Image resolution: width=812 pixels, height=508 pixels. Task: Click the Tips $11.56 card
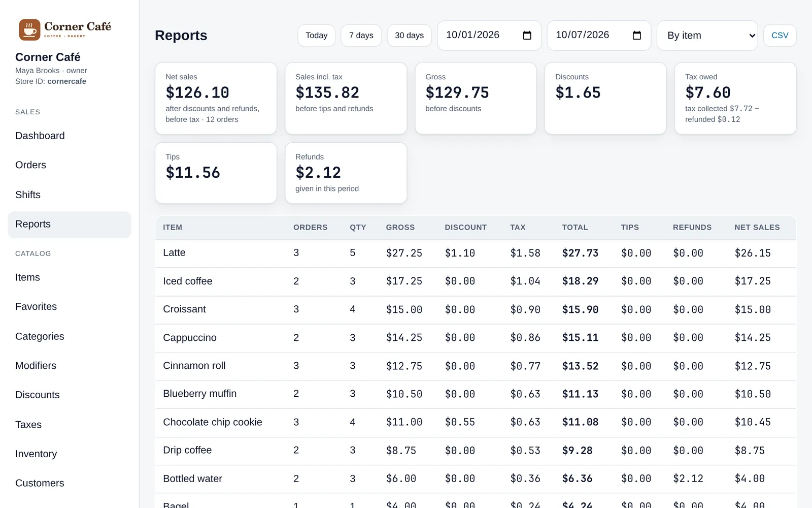click(x=216, y=173)
